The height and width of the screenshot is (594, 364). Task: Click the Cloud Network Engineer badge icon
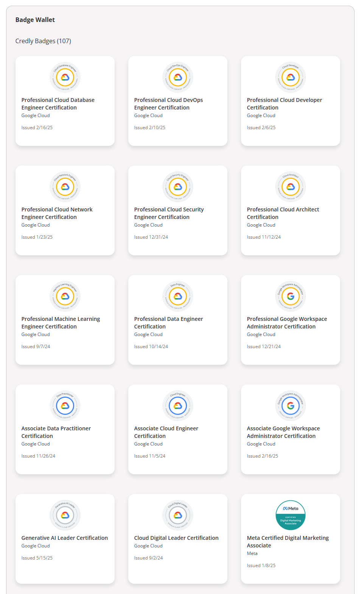(65, 187)
